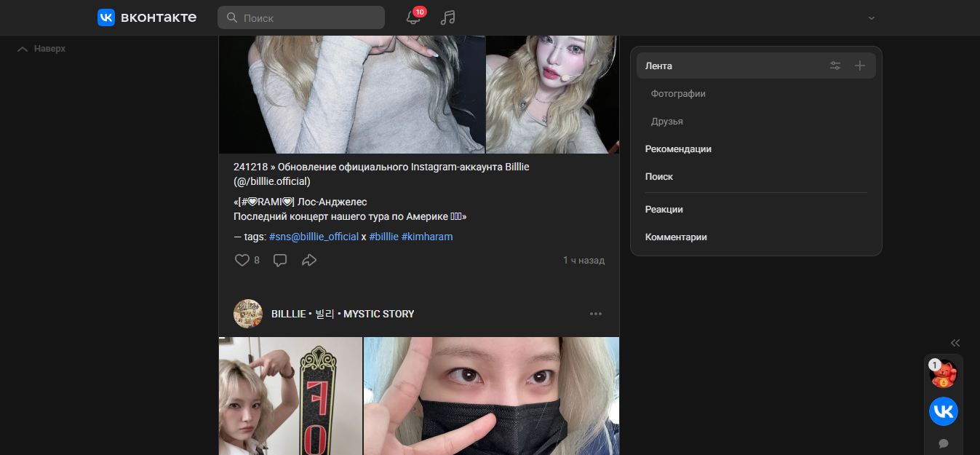Open the Комментарии section

point(676,237)
